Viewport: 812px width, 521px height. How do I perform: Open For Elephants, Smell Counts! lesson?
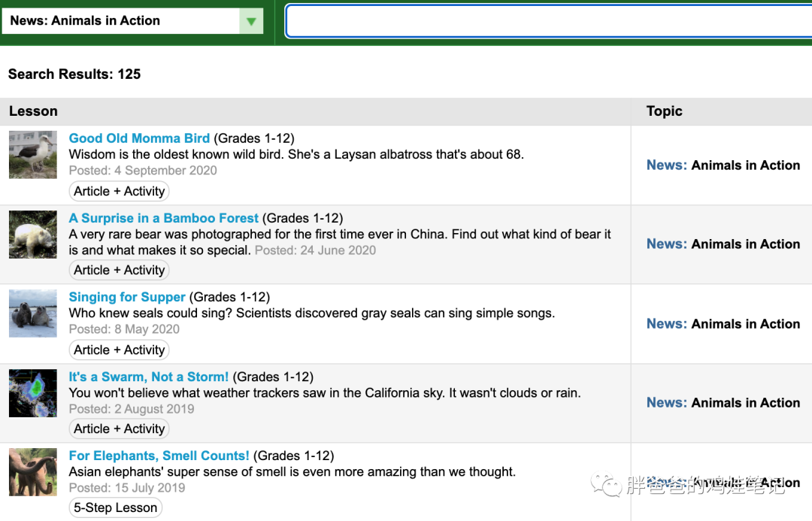coord(159,456)
